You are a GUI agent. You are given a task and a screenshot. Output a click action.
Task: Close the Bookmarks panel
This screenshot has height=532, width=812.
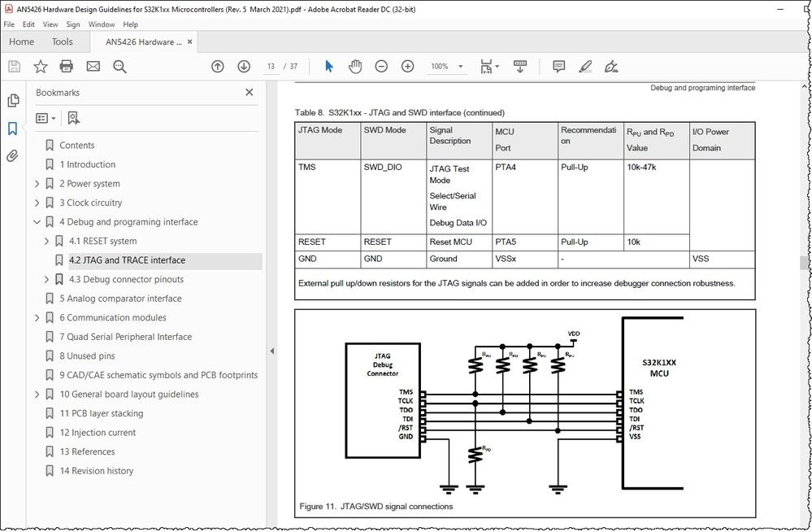click(x=249, y=92)
